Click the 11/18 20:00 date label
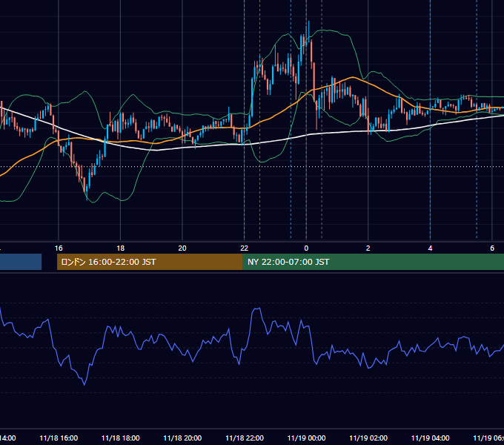This screenshot has height=445, width=504. click(182, 438)
